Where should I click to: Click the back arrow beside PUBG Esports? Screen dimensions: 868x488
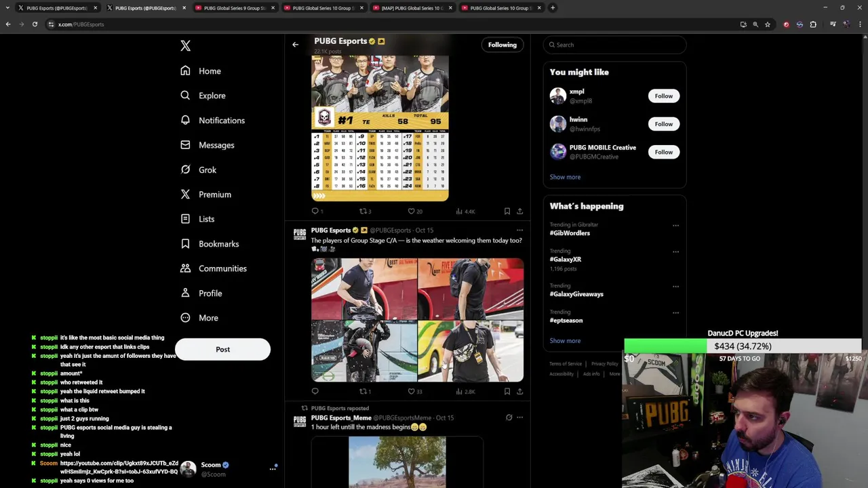click(x=295, y=45)
